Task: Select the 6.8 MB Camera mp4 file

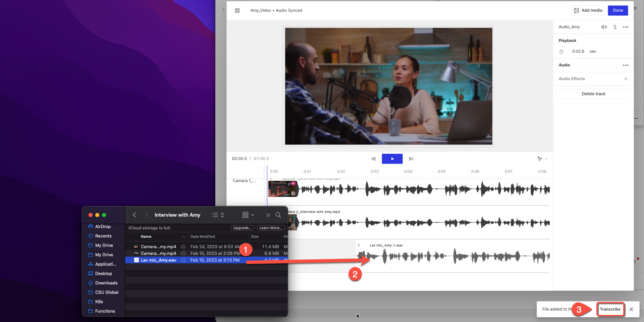Action: (x=206, y=253)
